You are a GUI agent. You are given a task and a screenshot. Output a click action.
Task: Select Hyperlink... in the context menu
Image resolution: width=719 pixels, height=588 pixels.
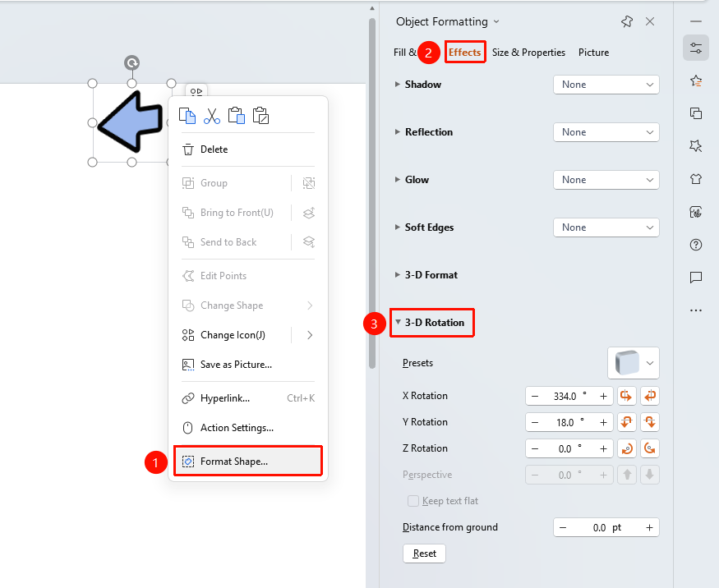pos(248,398)
